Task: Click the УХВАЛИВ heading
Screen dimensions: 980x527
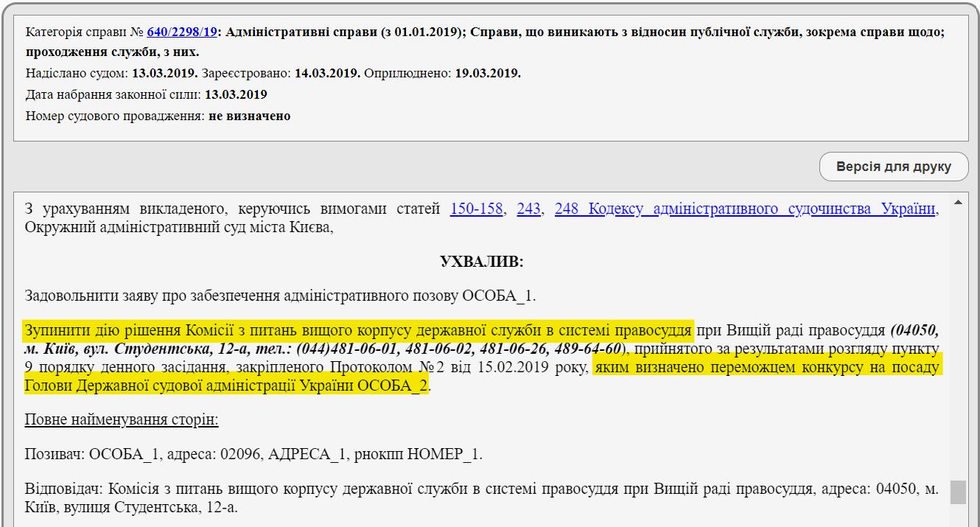Action: 481,262
